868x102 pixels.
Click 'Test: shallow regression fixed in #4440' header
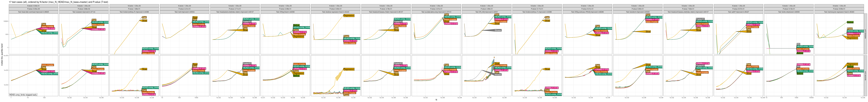[x=336, y=12]
